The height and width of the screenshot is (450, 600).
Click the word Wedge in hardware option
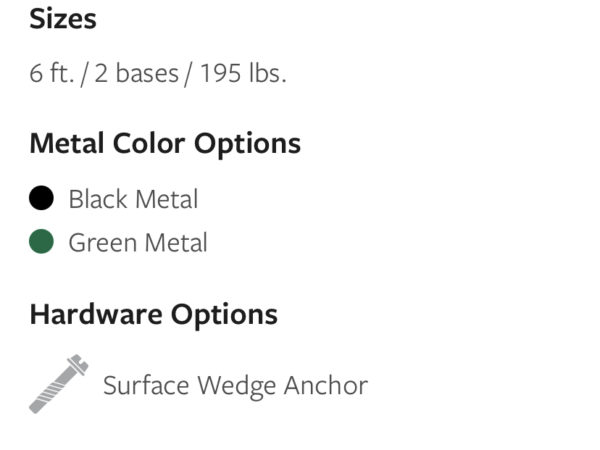(236, 386)
